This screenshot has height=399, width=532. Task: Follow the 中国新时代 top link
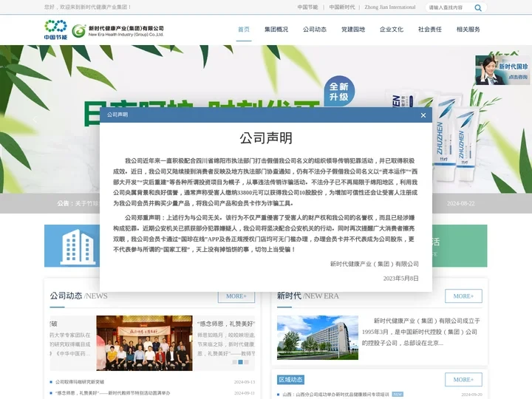(341, 7)
